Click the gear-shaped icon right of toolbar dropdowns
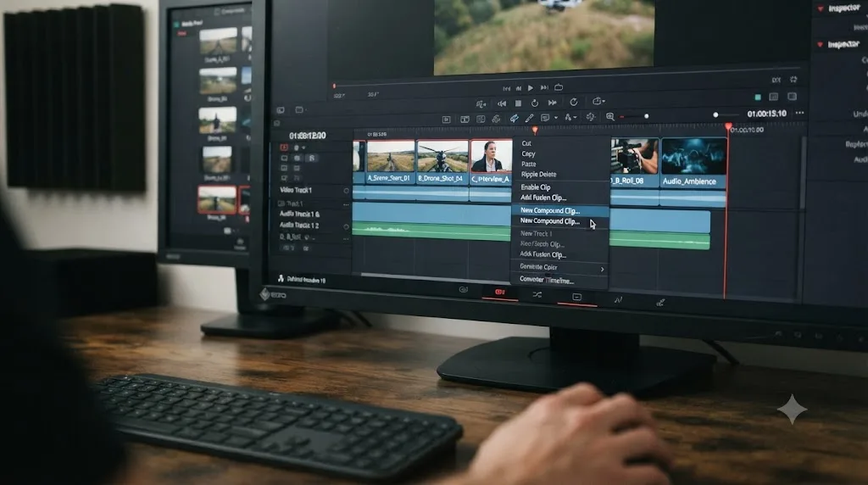This screenshot has width=868, height=485. [x=591, y=117]
